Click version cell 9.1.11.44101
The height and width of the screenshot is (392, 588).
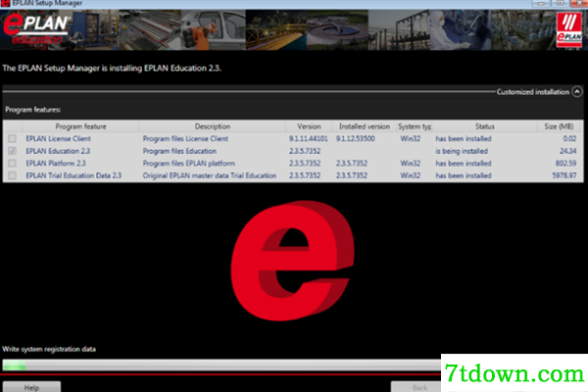pyautogui.click(x=309, y=138)
